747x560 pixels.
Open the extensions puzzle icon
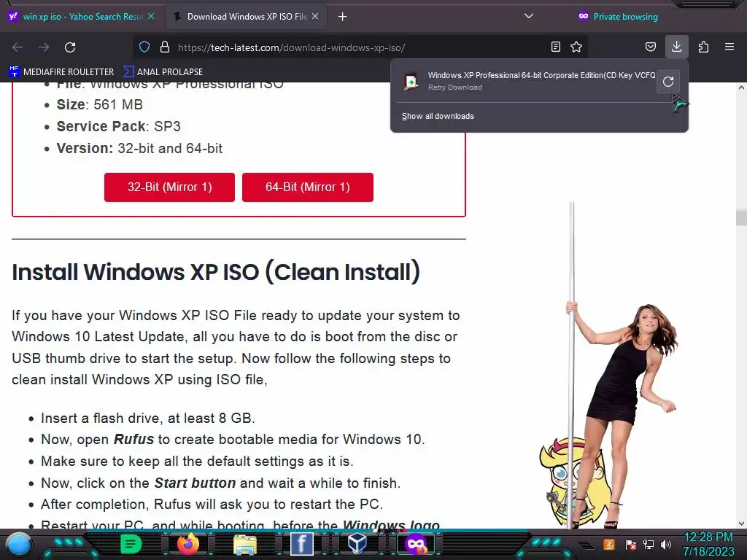703,47
